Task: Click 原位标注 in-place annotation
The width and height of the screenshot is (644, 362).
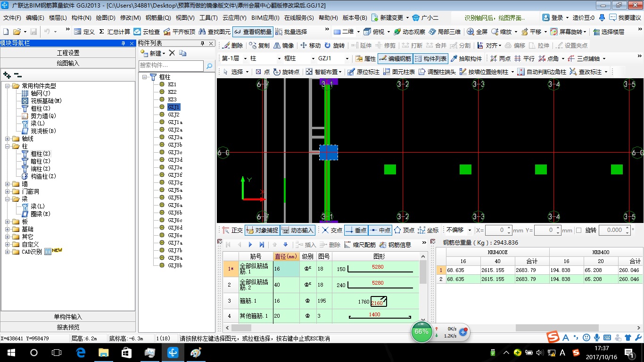Action: tap(363, 72)
